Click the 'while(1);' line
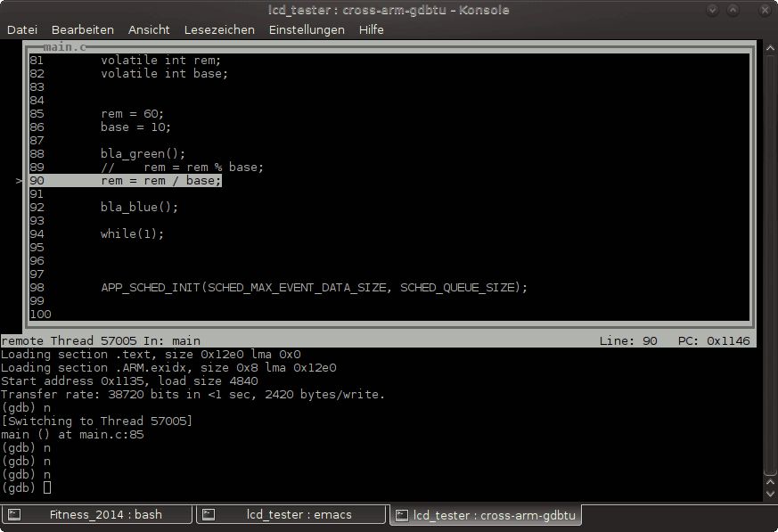This screenshot has width=778, height=532. [x=132, y=234]
